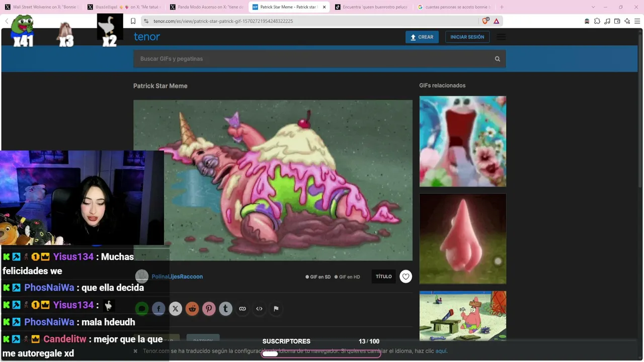Switch to Wall Street Wolverine tab
The image size is (644, 362).
coord(41,7)
